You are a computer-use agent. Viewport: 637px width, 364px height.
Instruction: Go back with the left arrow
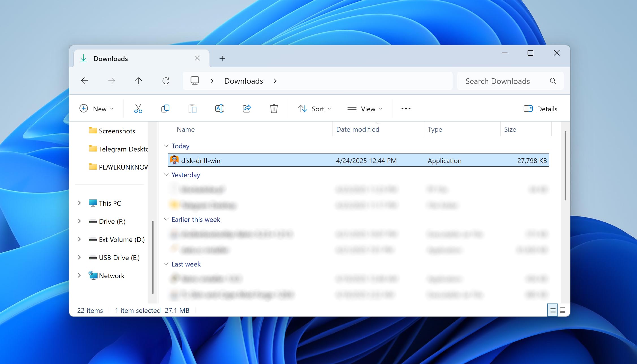pyautogui.click(x=85, y=81)
